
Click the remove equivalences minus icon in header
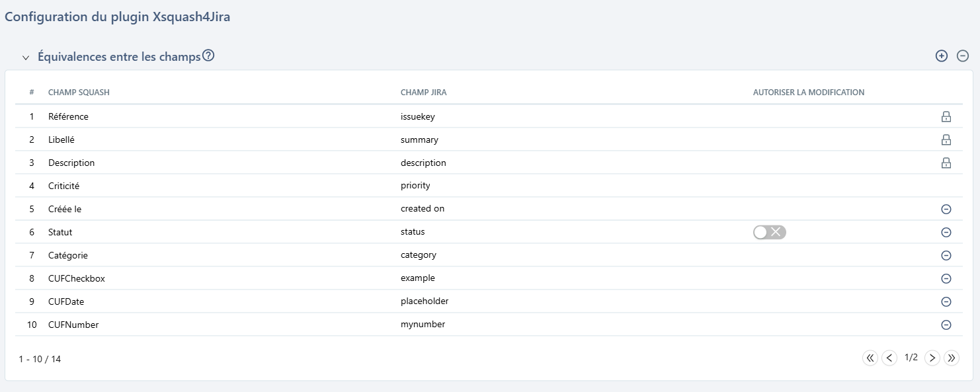(x=963, y=56)
